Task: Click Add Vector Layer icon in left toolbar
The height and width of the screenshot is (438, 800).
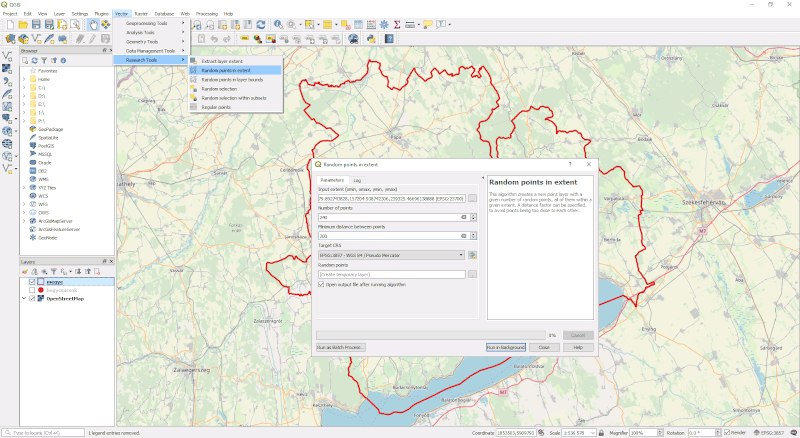Action: 7,55
